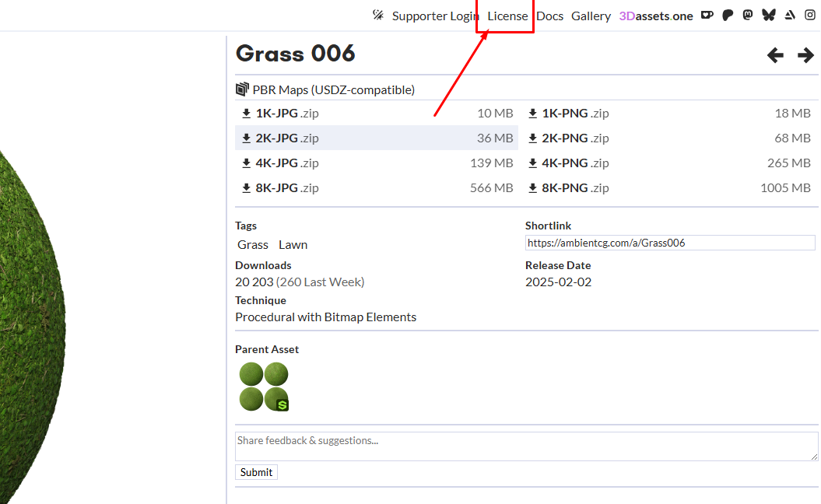This screenshot has width=821, height=504.
Task: Open the Patreon icon link
Action: click(x=728, y=16)
